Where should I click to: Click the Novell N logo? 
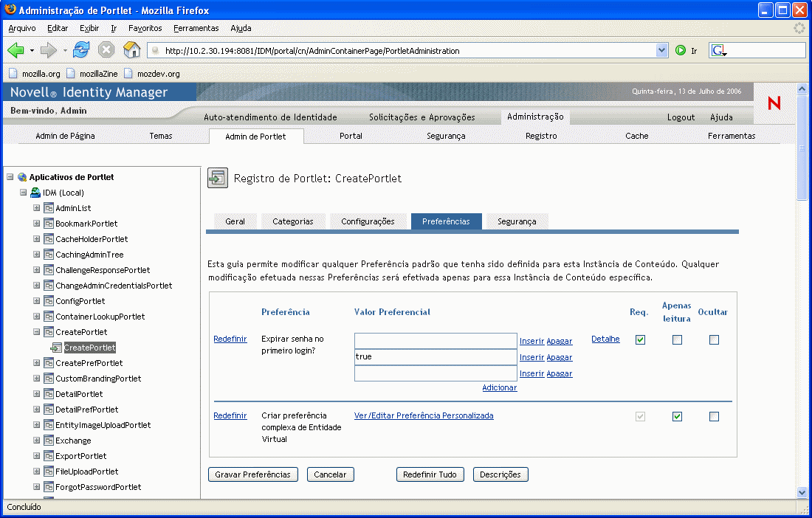774,103
